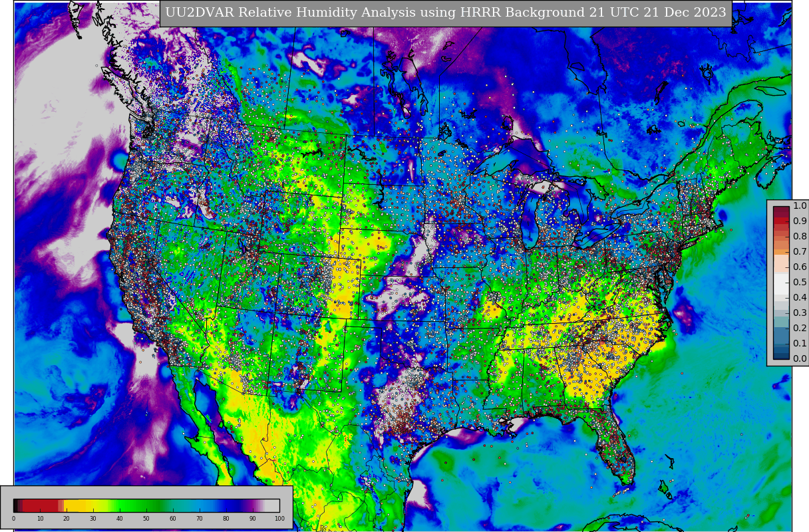The width and height of the screenshot is (809, 532).
Task: Click the black start of the humidity colorbar
Action: point(15,505)
